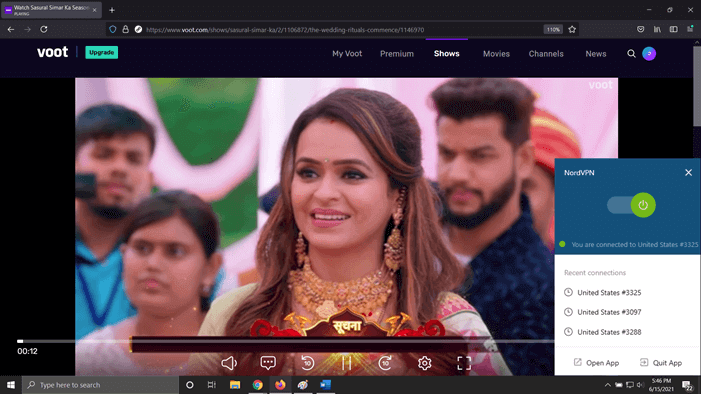Click the browser forward arrow
Screen dimensions: 701x394
click(x=27, y=30)
